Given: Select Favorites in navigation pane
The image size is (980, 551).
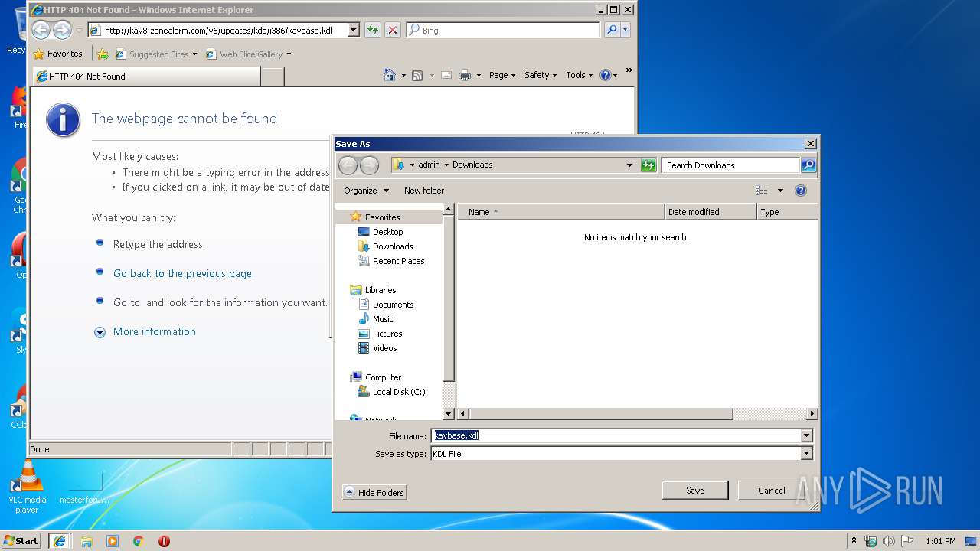Looking at the screenshot, I should point(382,217).
